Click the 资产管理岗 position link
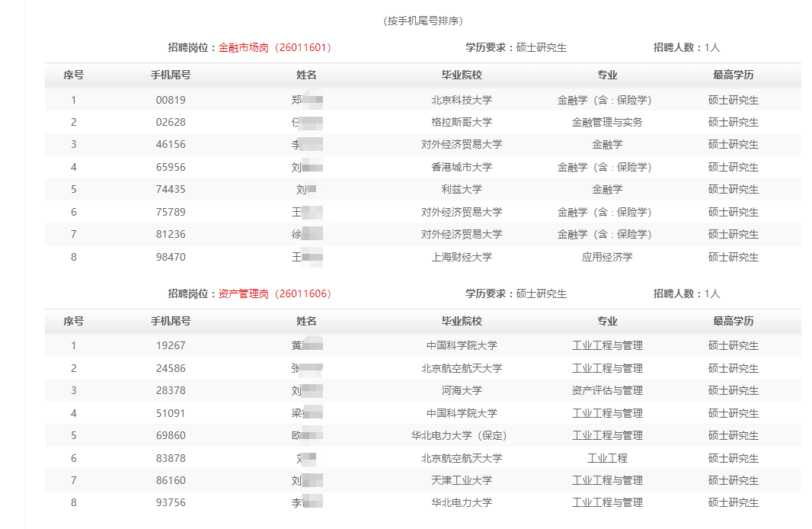 click(244, 293)
